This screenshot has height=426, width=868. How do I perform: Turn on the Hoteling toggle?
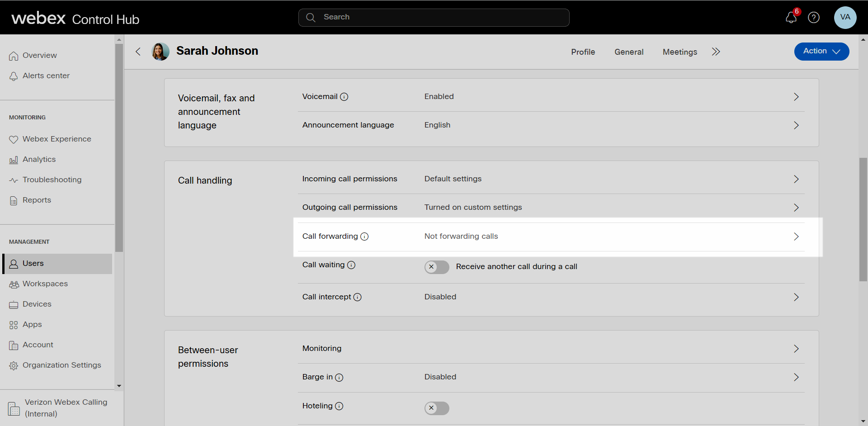(x=437, y=408)
